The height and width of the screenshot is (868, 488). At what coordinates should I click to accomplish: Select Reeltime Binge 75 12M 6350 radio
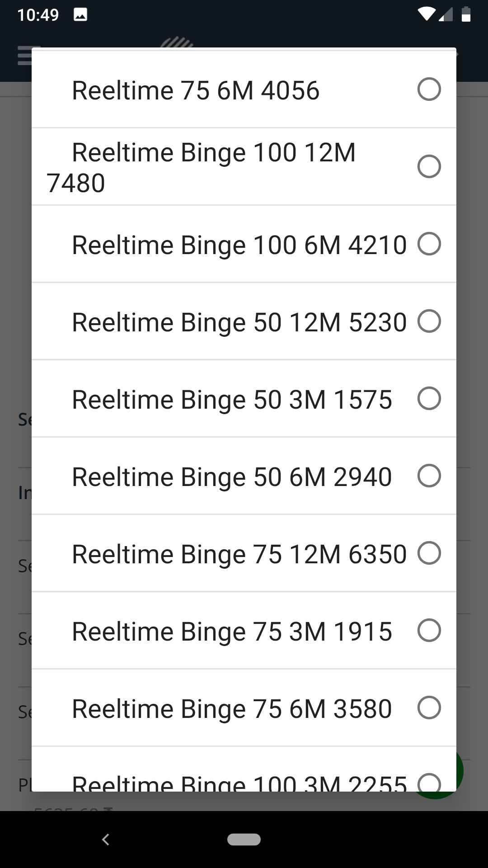[x=429, y=553]
